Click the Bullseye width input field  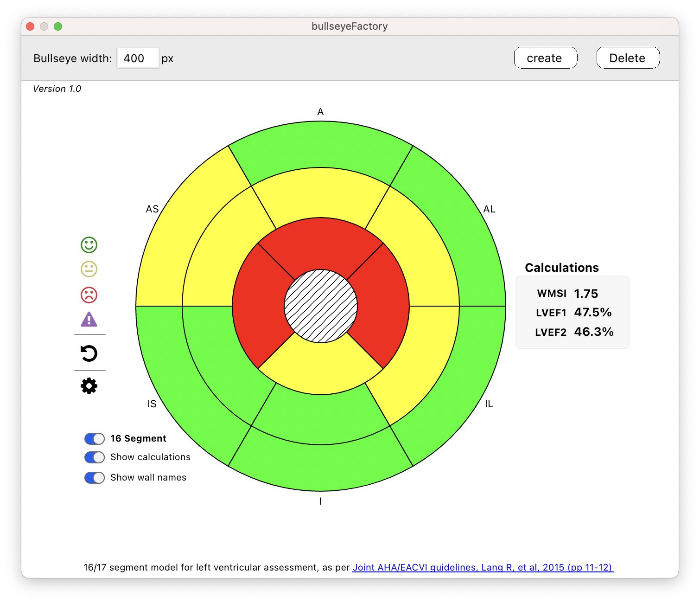pos(138,58)
